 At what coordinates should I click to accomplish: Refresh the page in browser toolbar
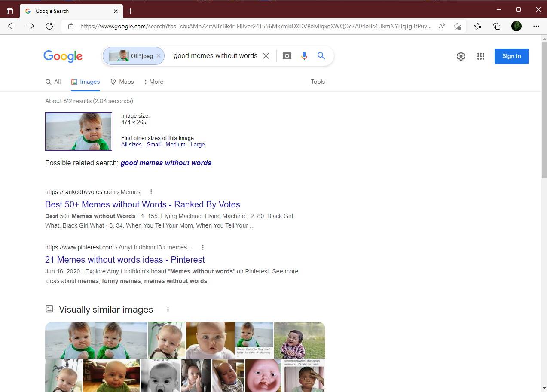(49, 26)
